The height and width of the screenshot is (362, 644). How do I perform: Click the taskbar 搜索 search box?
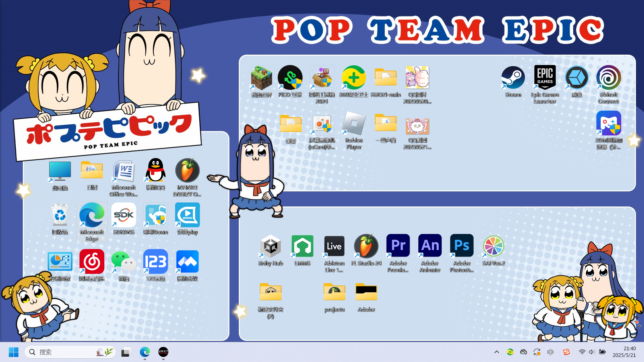pos(70,352)
